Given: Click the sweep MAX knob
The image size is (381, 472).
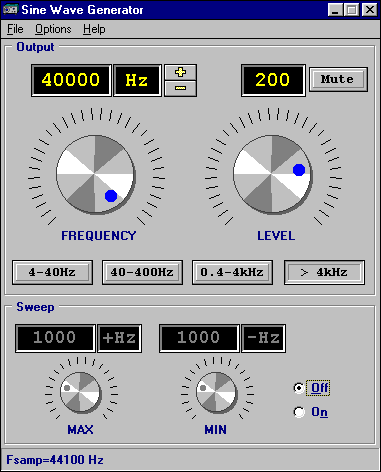Looking at the screenshot, I should pyautogui.click(x=80, y=392).
